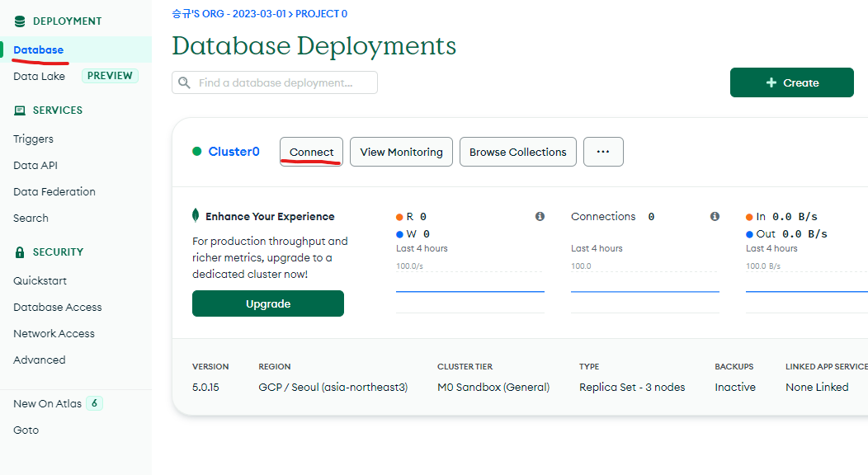The image size is (868, 475).
Task: Click the Connect button for Cluster0
Action: pyautogui.click(x=311, y=152)
